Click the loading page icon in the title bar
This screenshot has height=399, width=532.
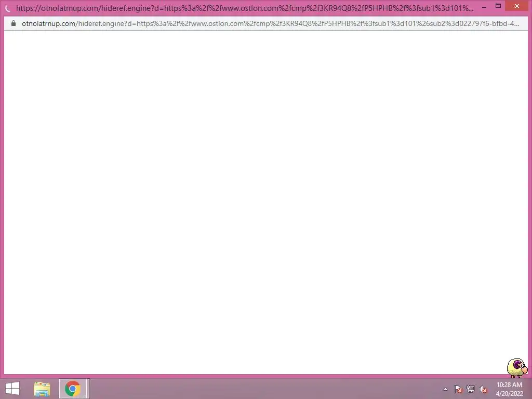point(8,8)
